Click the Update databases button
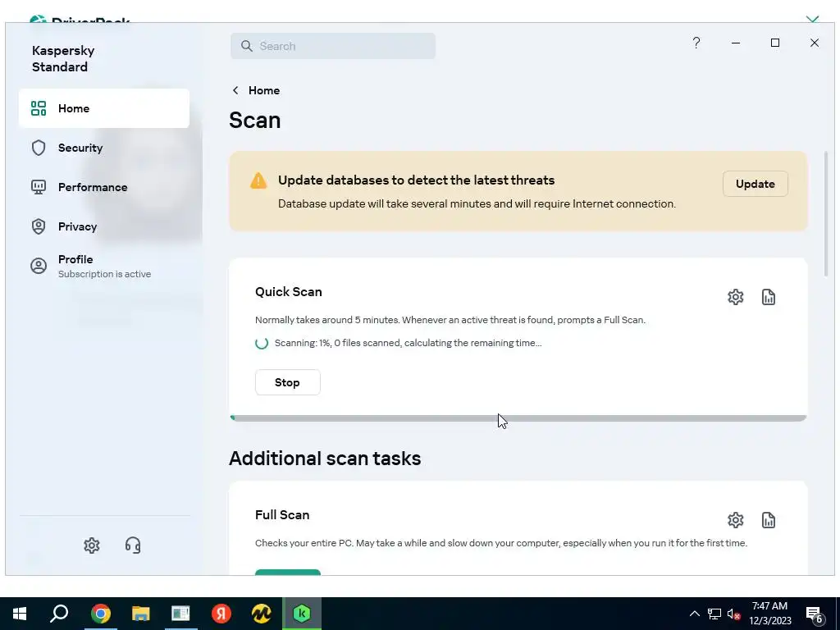Viewport: 840px width, 630px height. [755, 184]
